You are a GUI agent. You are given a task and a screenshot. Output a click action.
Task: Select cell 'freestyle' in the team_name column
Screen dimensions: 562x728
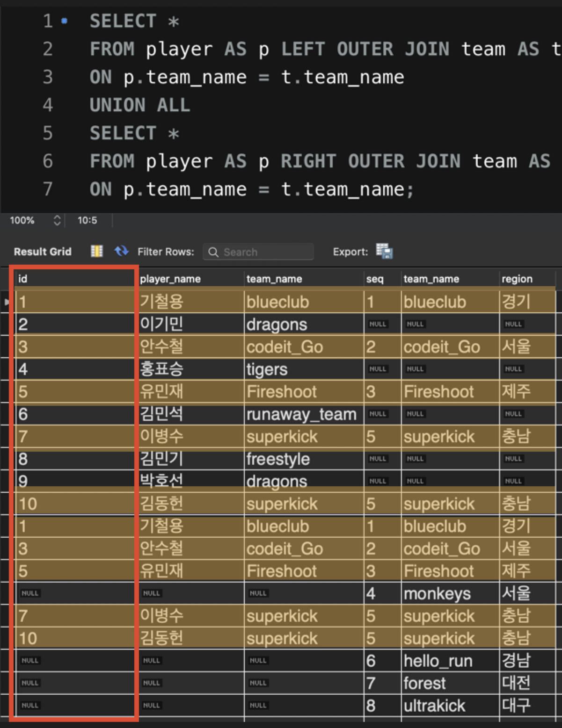pos(304,459)
